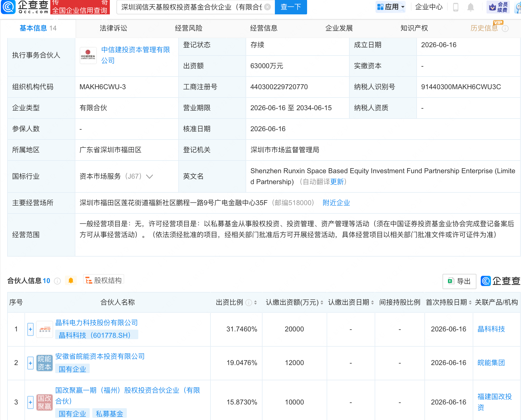Open 中信建投资本管理有限公司 partner link
521x420 pixels.
[135, 55]
